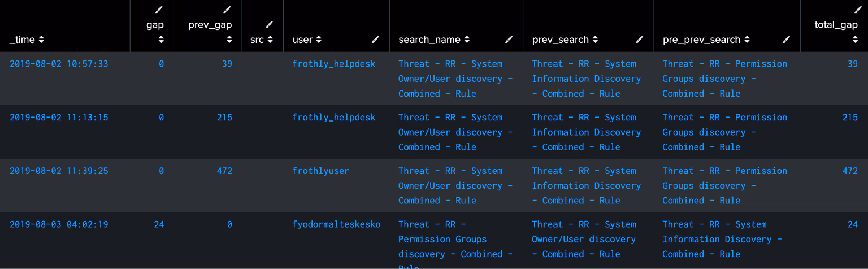868x269 pixels.
Task: Format the pre_prev_search column via pencil
Action: (787, 40)
